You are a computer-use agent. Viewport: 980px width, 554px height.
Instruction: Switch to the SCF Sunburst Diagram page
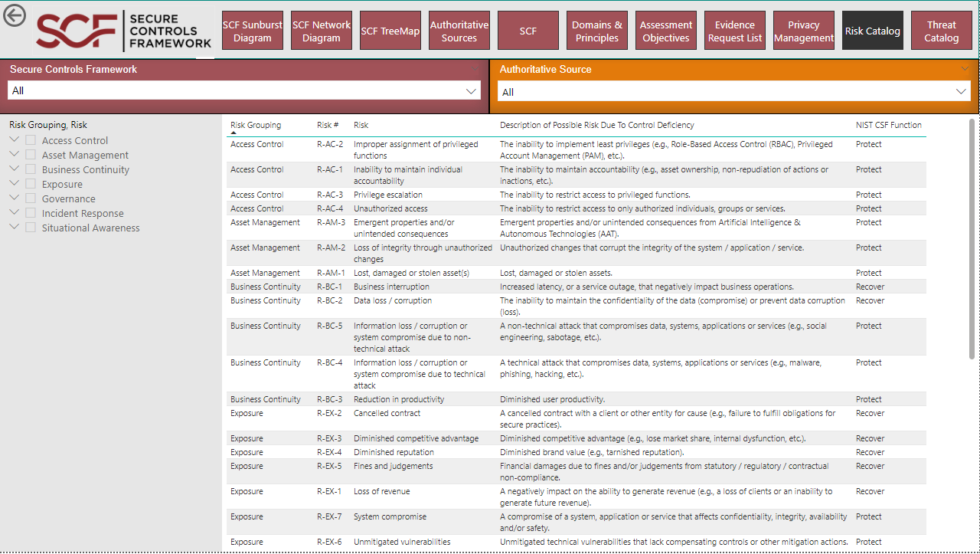[252, 29]
